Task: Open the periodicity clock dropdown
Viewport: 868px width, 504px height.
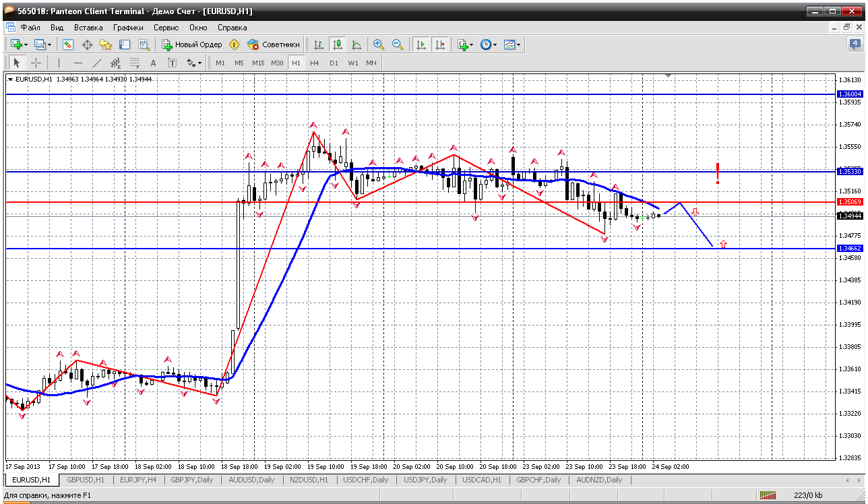Action: click(x=489, y=44)
